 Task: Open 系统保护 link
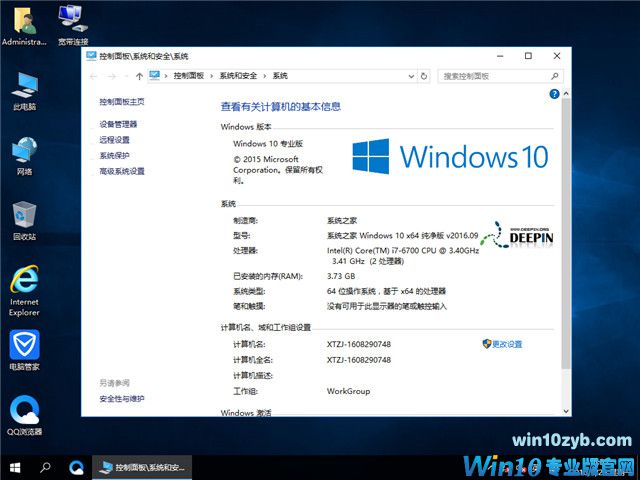pos(114,156)
